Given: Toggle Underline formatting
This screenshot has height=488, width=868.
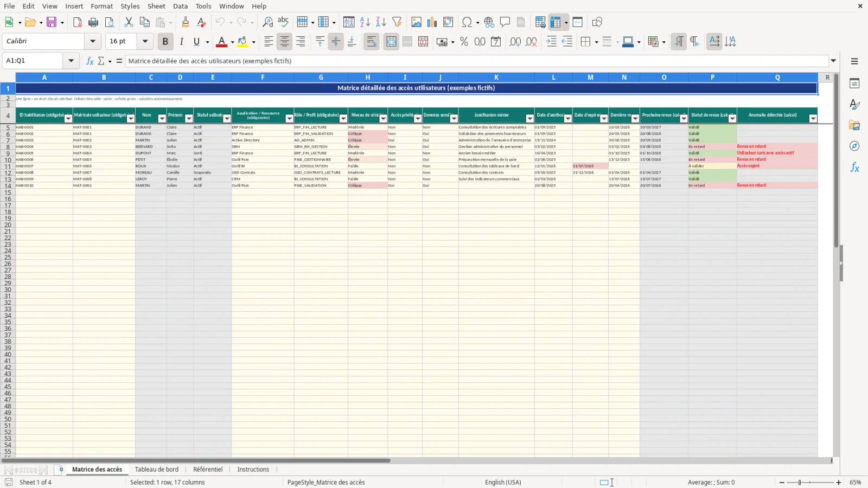Looking at the screenshot, I should pyautogui.click(x=196, y=41).
